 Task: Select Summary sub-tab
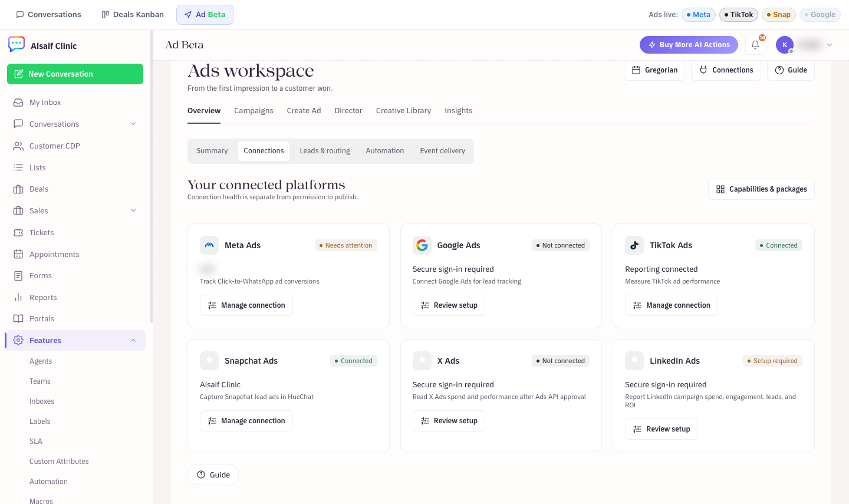[x=212, y=151]
